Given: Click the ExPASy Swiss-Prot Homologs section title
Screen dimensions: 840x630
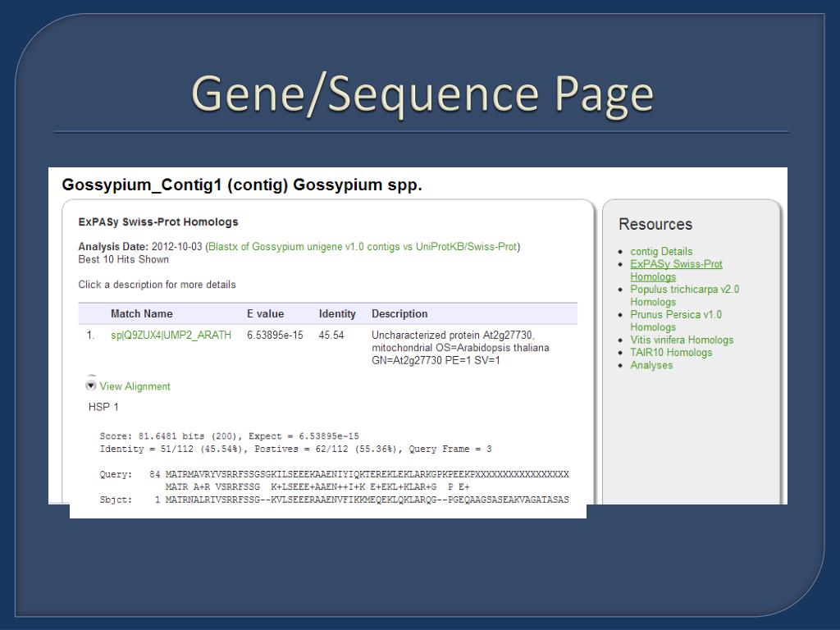Looking at the screenshot, I should 158,221.
